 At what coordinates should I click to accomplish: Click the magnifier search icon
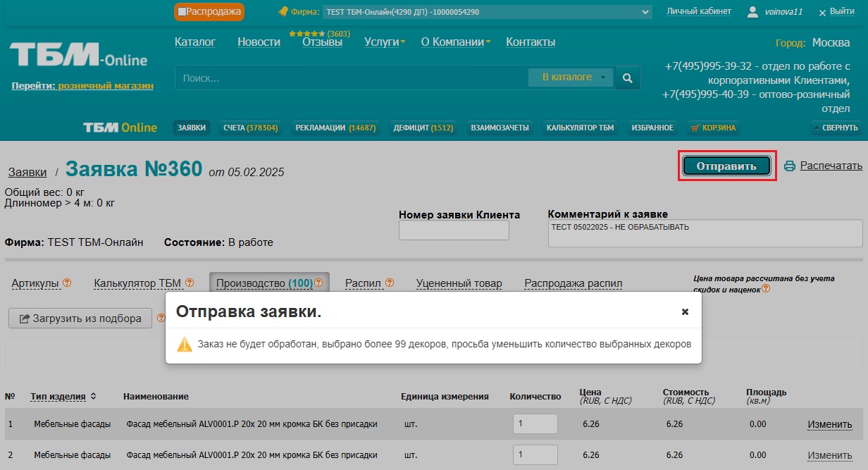[x=627, y=78]
